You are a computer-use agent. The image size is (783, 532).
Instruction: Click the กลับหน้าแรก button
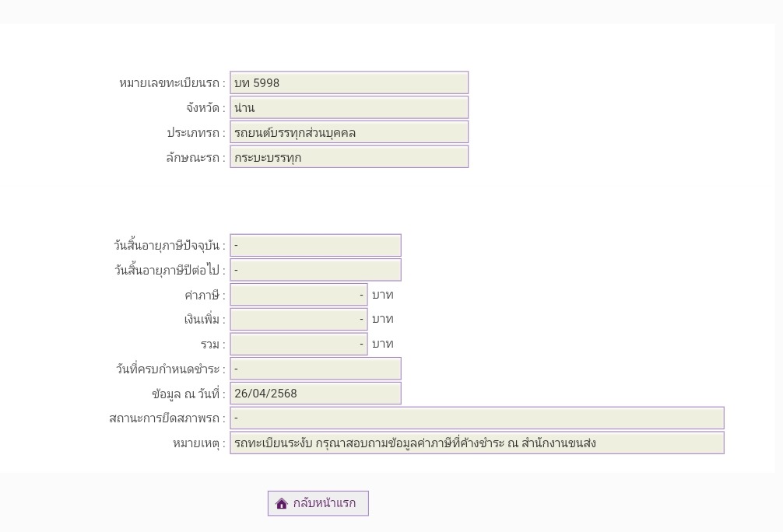318,503
